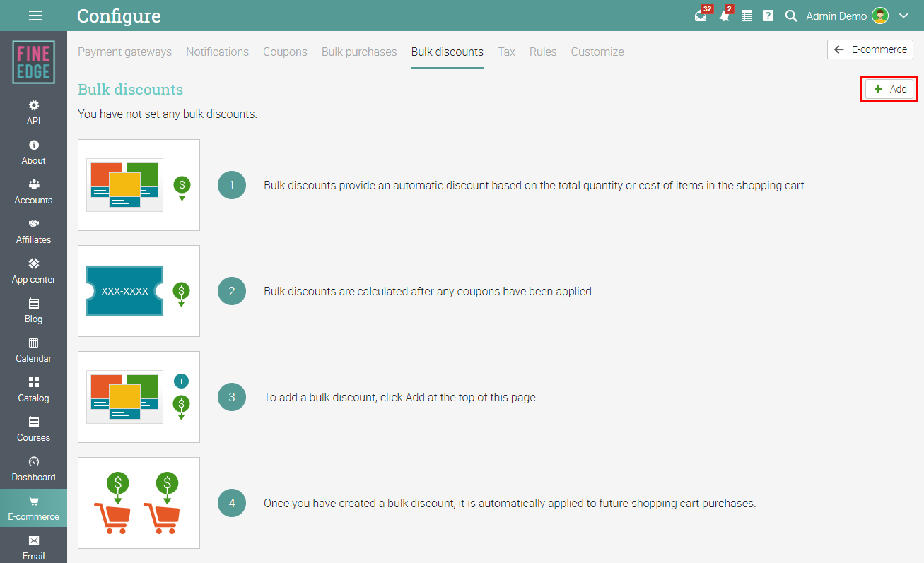924x563 pixels.
Task: Click the Add button
Action: point(889,89)
